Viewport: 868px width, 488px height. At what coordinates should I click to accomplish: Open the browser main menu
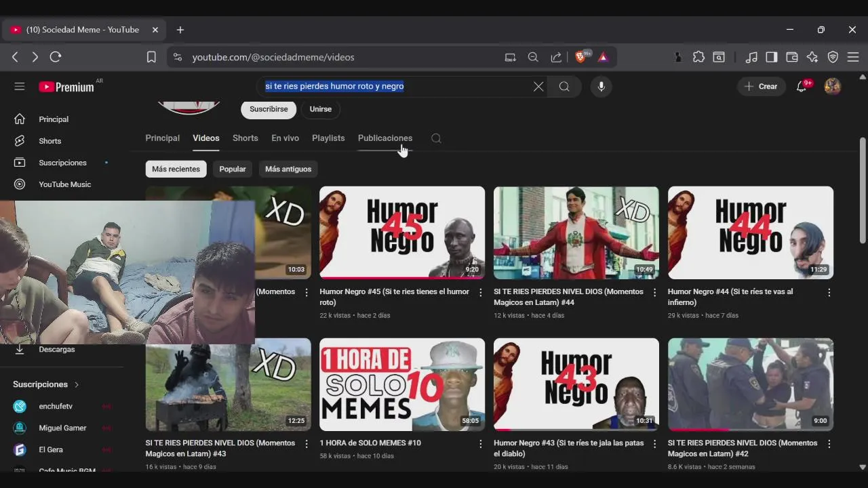tap(854, 57)
